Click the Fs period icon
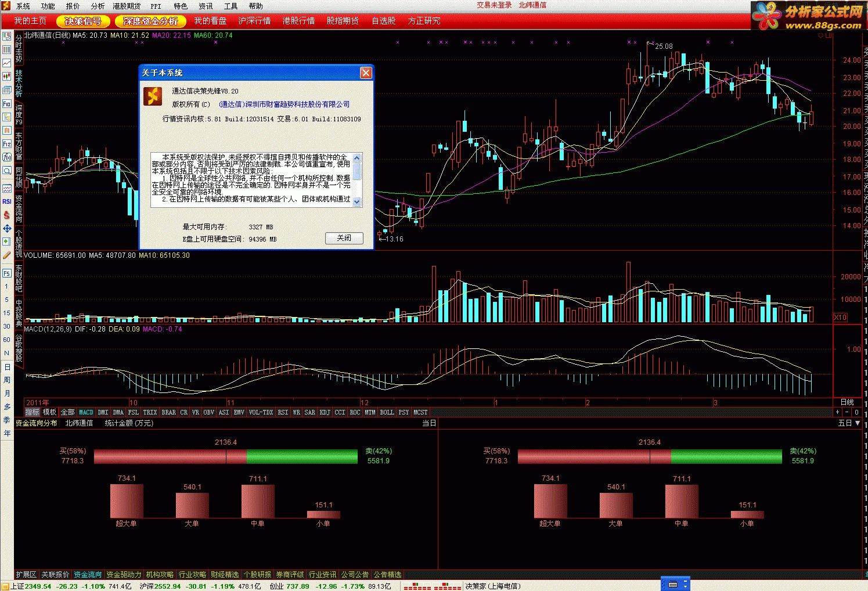 [7, 273]
